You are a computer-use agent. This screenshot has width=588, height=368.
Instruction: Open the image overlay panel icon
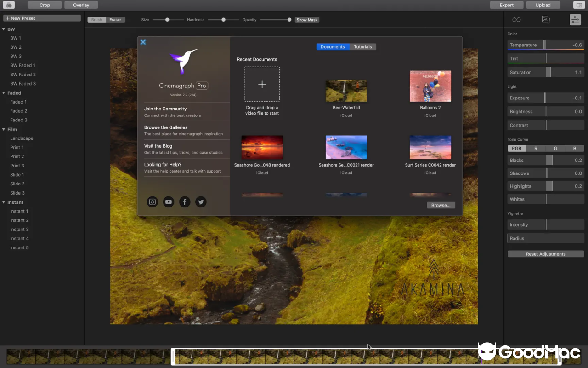point(545,19)
